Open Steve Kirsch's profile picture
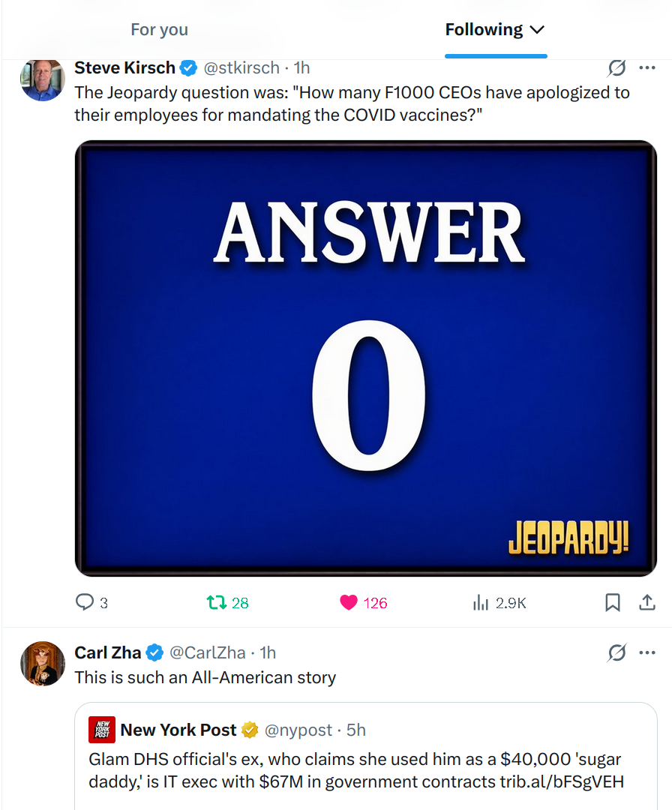 [x=42, y=79]
